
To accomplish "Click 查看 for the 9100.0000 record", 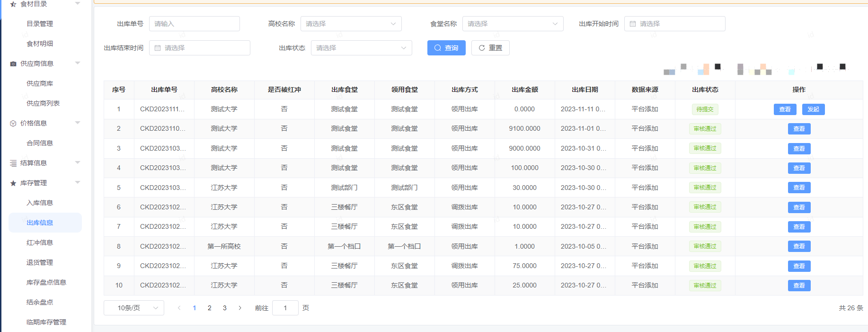I will click(799, 129).
